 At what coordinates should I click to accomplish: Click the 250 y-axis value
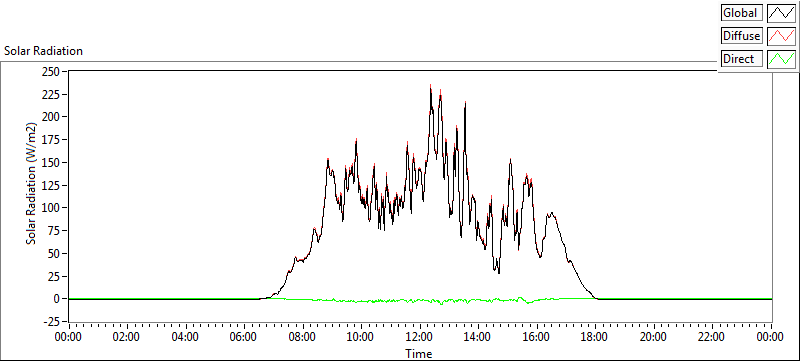point(51,71)
